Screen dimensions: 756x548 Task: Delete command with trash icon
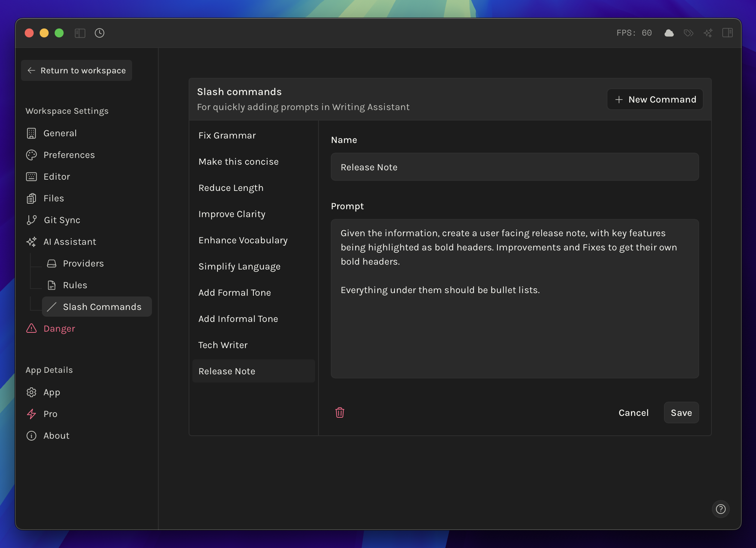point(340,412)
